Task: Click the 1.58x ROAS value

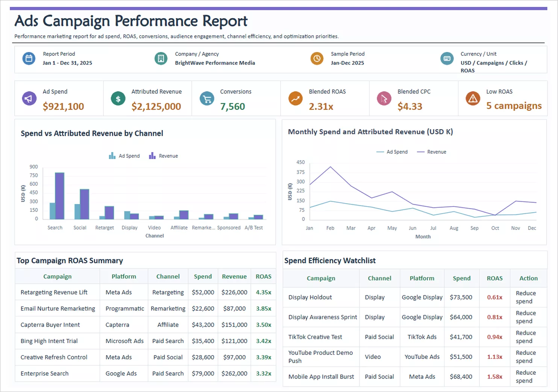Action: coord(494,377)
